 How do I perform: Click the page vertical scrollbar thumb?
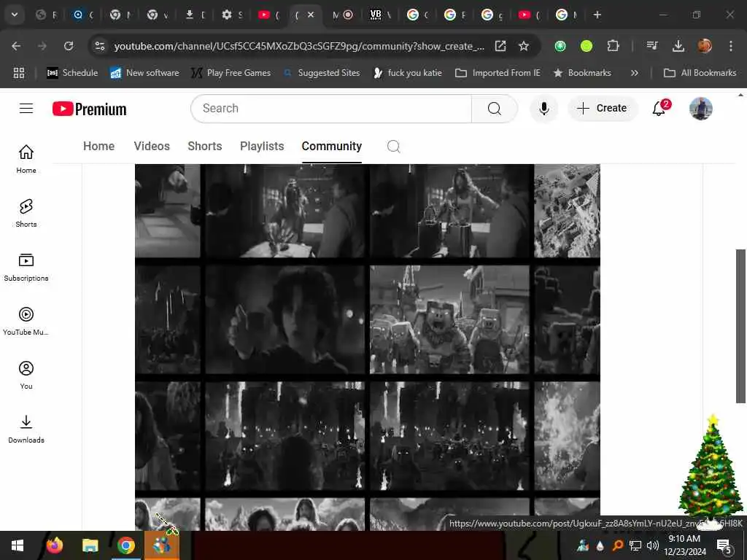(x=740, y=326)
